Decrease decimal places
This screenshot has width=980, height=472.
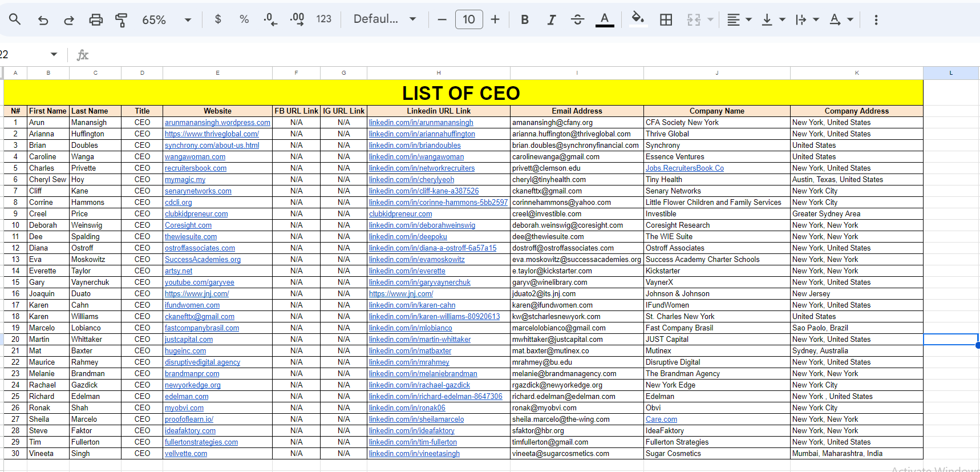pyautogui.click(x=270, y=19)
